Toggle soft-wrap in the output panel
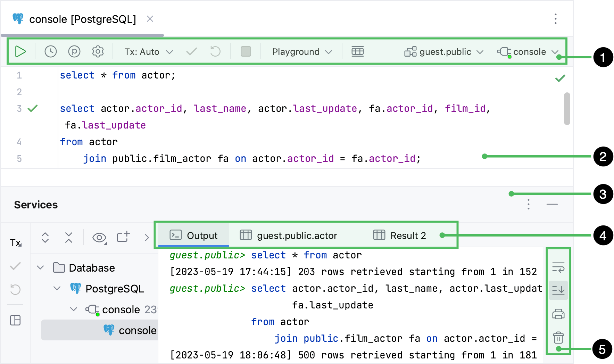The height and width of the screenshot is (364, 614). [x=558, y=266]
